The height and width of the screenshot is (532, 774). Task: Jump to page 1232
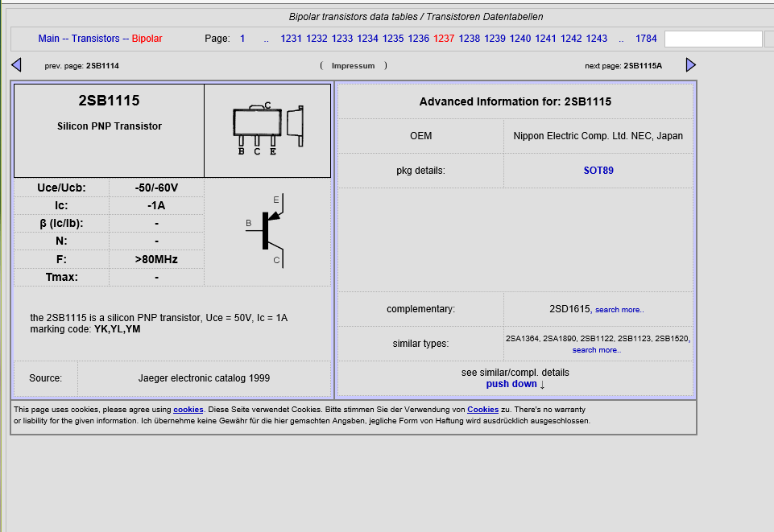317,39
